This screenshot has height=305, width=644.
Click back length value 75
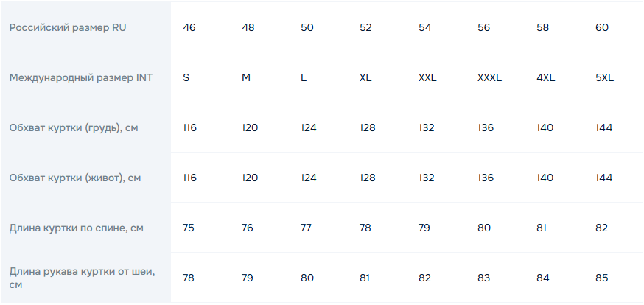click(189, 228)
